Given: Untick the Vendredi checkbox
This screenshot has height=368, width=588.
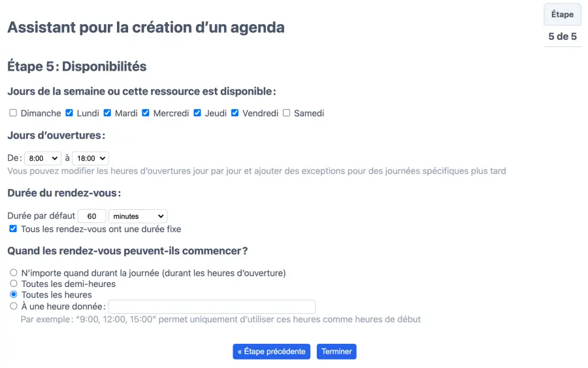Looking at the screenshot, I should tap(235, 113).
